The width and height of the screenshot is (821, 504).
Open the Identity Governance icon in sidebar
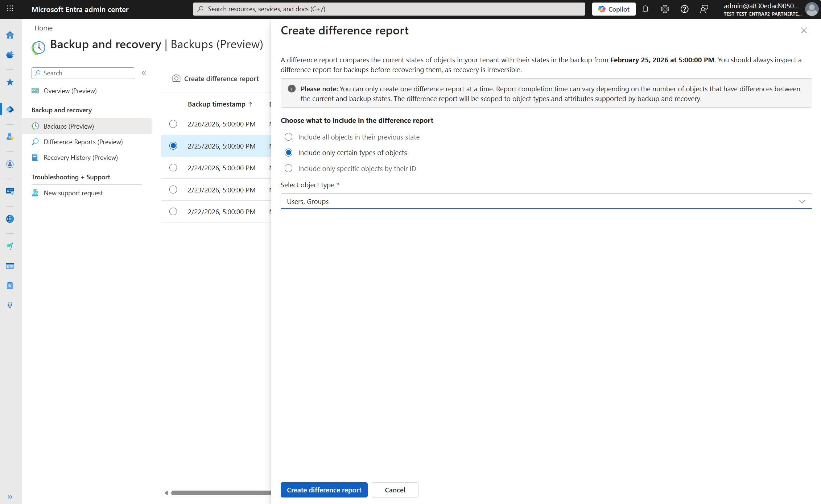[10, 164]
